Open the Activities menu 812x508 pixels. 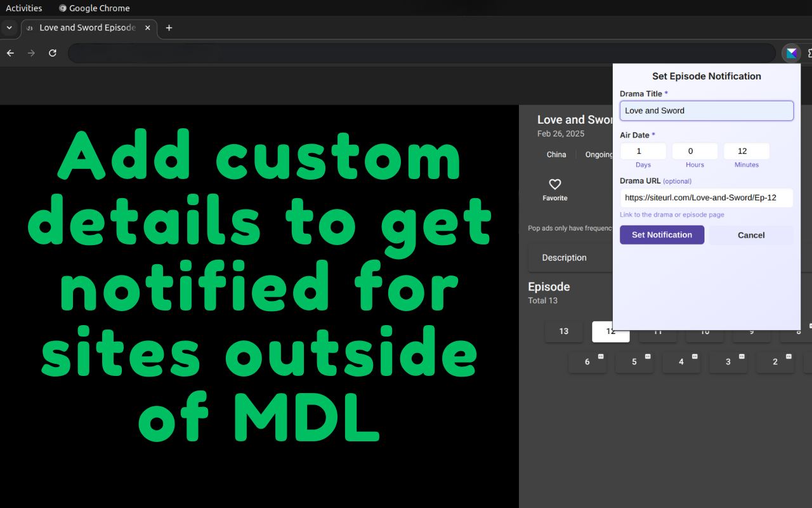click(x=23, y=8)
